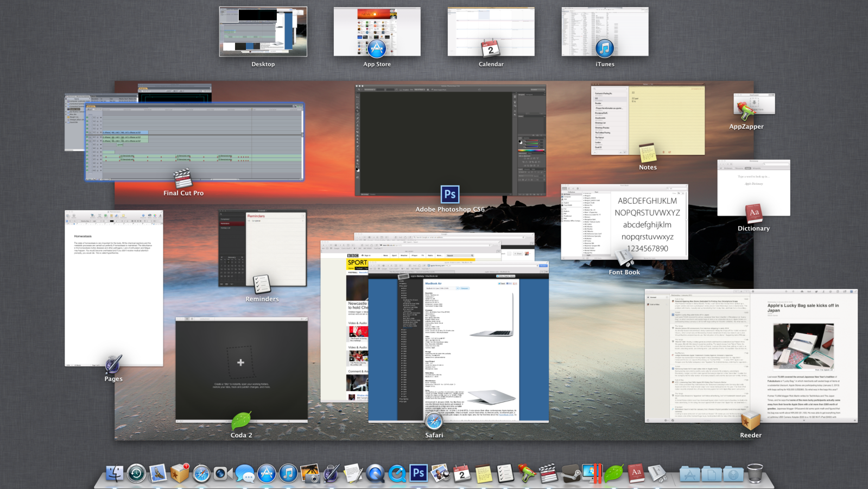The width and height of the screenshot is (868, 489).
Task: Select the Coda 2 window
Action: (x=241, y=369)
